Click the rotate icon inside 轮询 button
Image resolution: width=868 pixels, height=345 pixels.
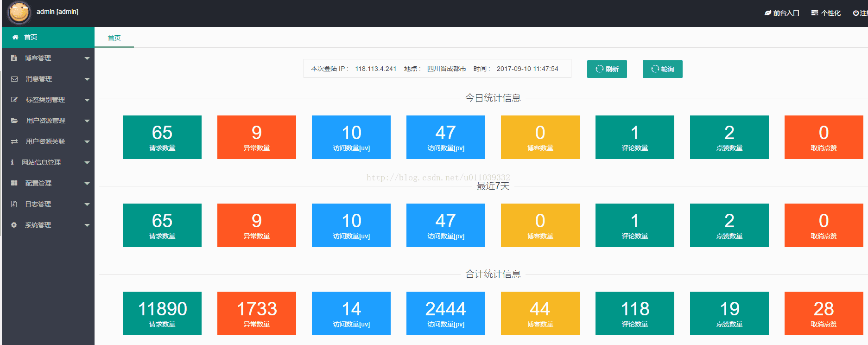point(655,69)
